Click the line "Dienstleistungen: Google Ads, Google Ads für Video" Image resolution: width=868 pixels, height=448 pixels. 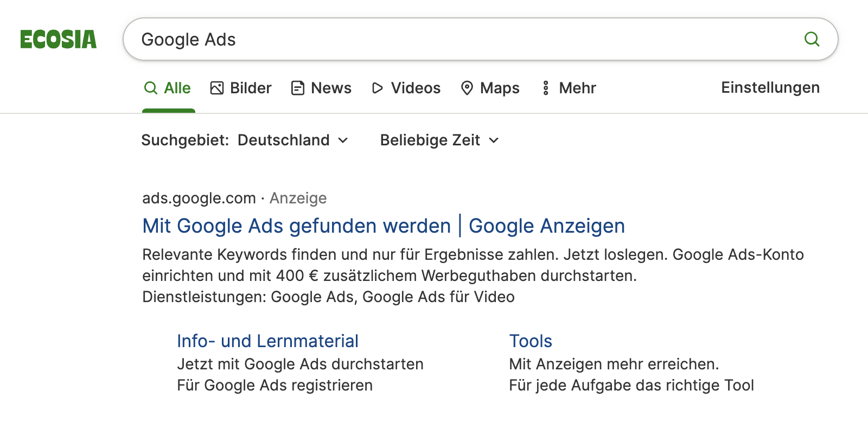tap(328, 297)
